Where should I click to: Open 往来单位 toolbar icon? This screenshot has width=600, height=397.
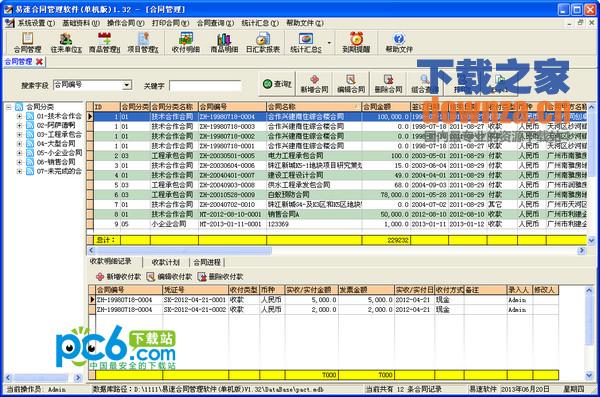coord(66,43)
